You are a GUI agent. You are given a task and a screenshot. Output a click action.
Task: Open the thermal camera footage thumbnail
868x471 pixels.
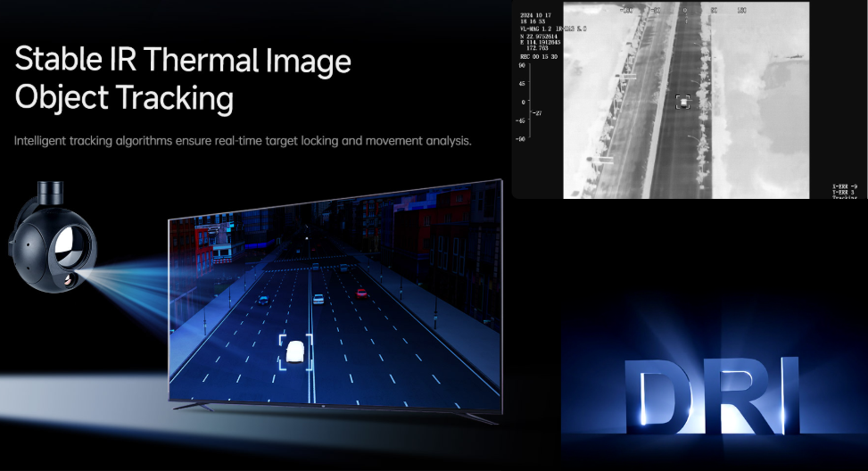[x=685, y=100]
